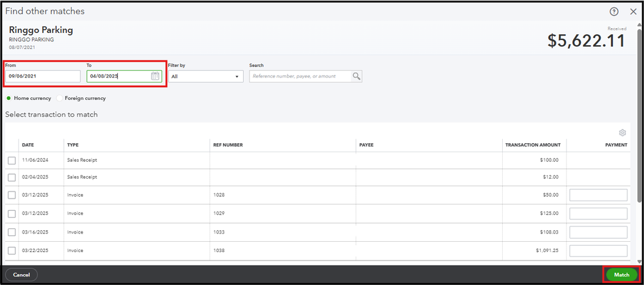Click the green Match button
Screen dimensions: 644x285
tap(621, 275)
